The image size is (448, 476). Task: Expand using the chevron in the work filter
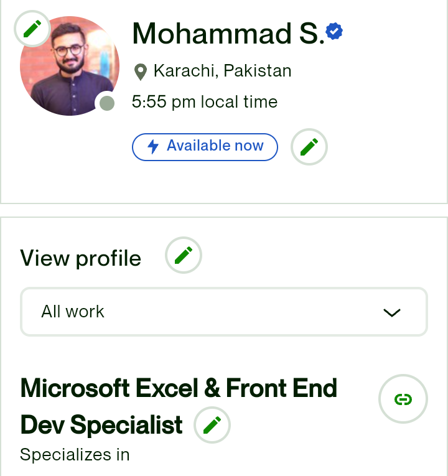click(392, 313)
